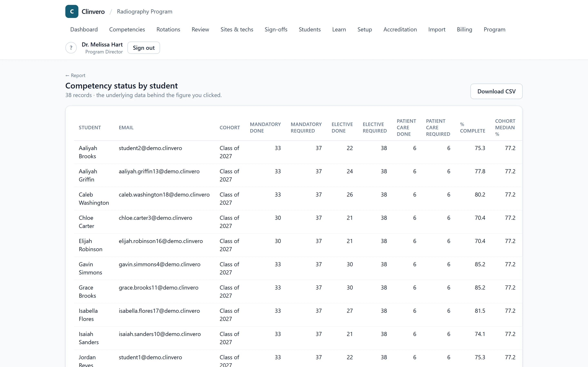Open Sites & techs navigation item

click(237, 29)
